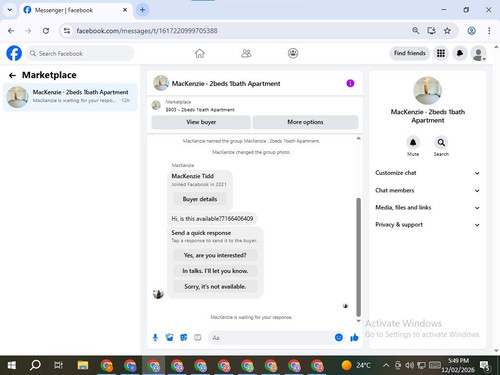500x375 pixels.
Task: Choose a GIF icon in composer
Action: 198,338
